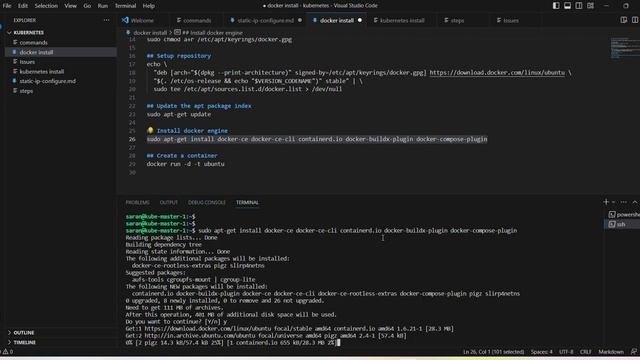
Task: Expand the TIMELINE section
Action: point(24,342)
